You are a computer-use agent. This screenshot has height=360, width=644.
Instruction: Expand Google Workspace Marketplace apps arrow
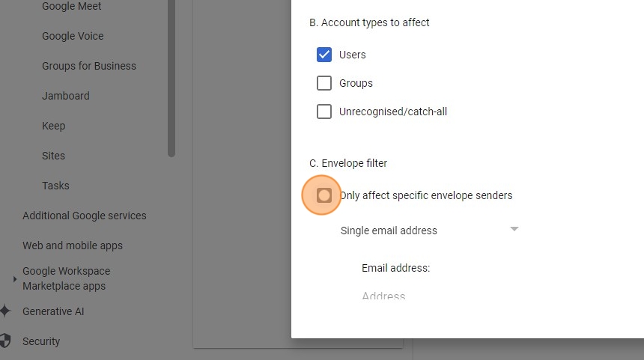tap(15, 278)
